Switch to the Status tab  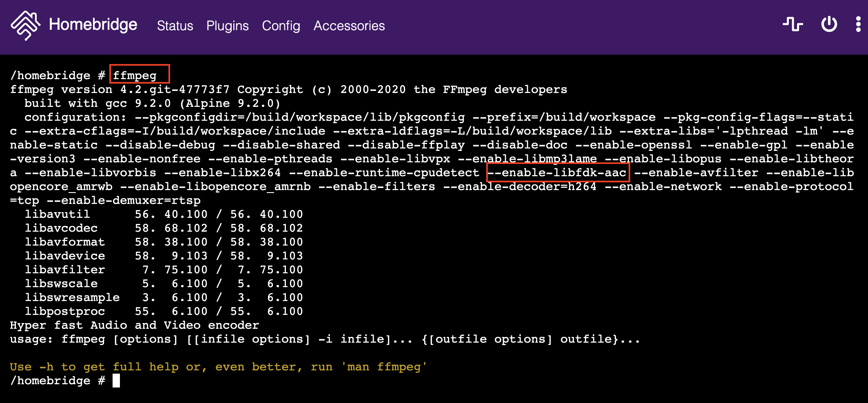click(175, 26)
